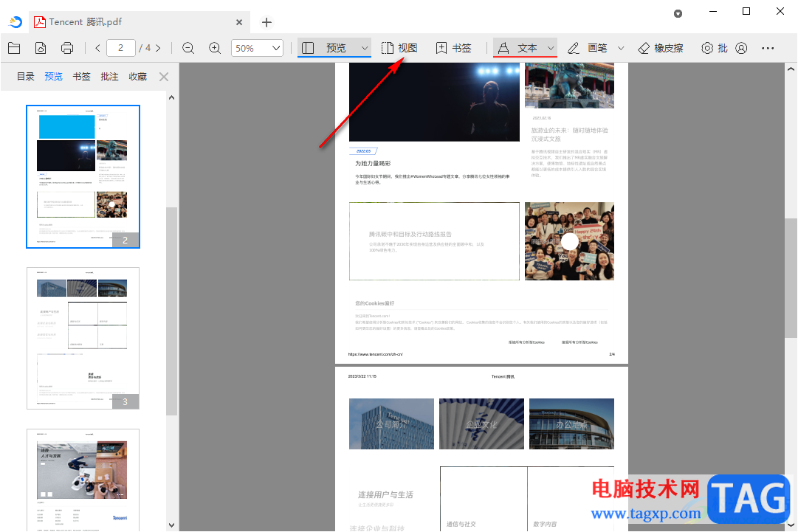Click the group photo play button

[569, 241]
